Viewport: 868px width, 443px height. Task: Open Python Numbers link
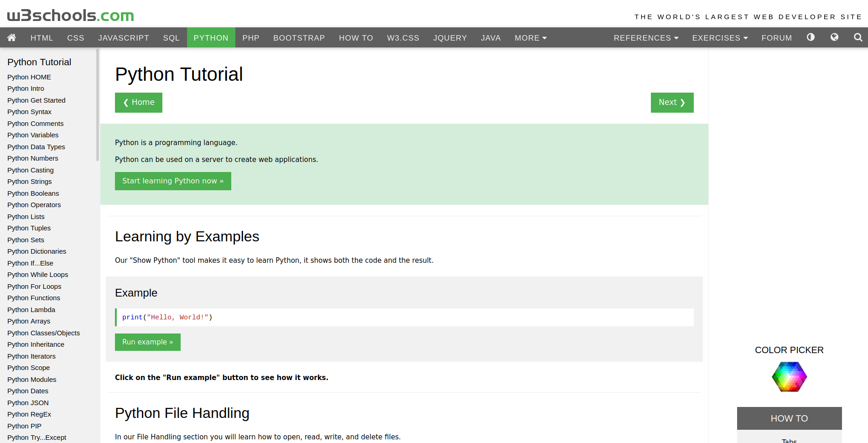point(33,158)
